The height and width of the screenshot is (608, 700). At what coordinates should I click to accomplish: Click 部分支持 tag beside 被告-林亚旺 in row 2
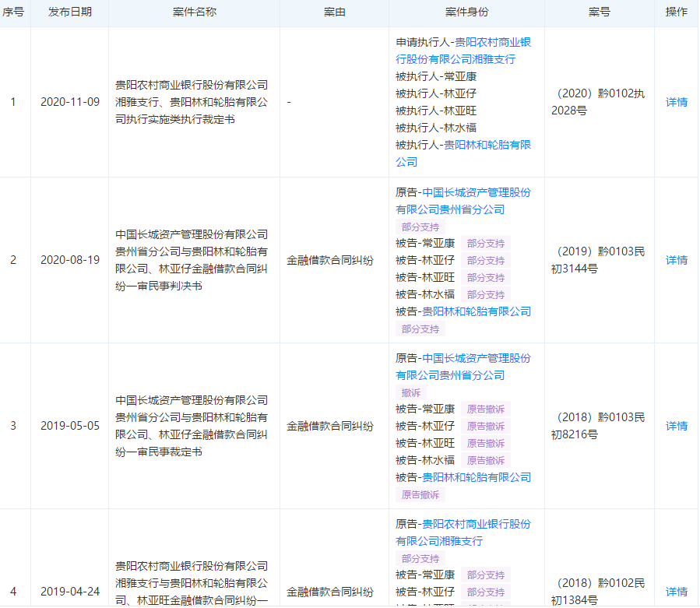click(486, 278)
